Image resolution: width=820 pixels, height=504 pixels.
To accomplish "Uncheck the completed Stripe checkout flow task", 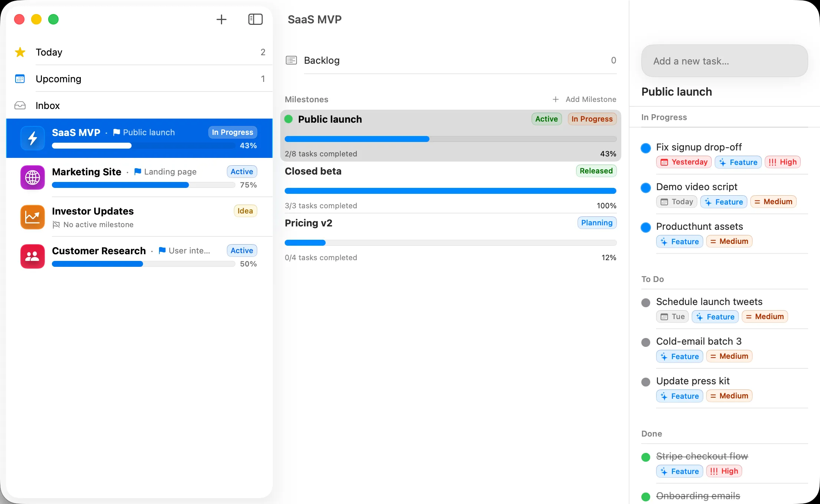I will point(646,457).
